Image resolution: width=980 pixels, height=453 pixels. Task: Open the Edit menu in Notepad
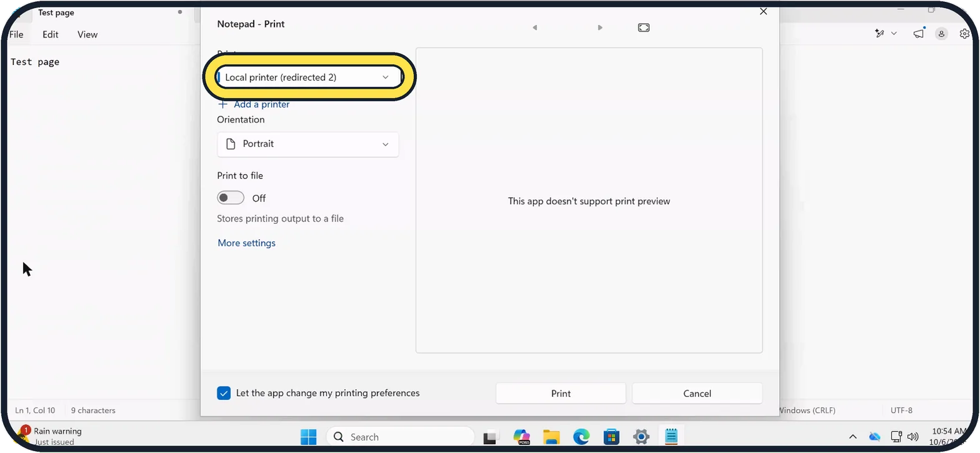click(x=51, y=34)
